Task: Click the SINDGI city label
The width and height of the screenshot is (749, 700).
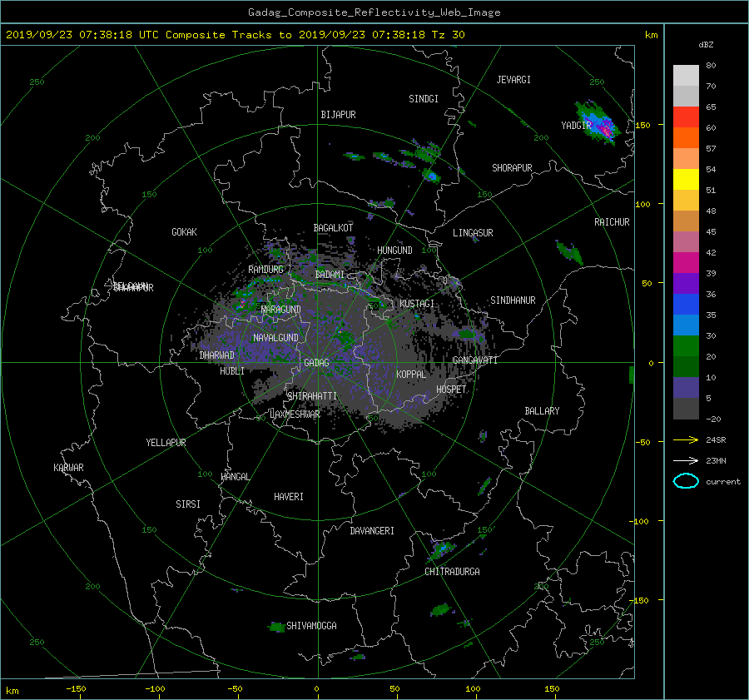Action: tap(424, 99)
